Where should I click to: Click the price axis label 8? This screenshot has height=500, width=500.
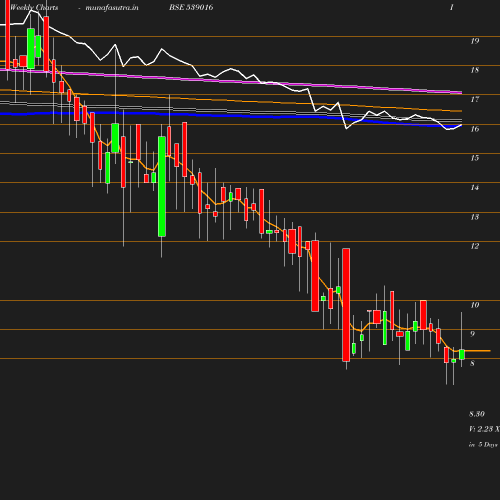(472, 363)
